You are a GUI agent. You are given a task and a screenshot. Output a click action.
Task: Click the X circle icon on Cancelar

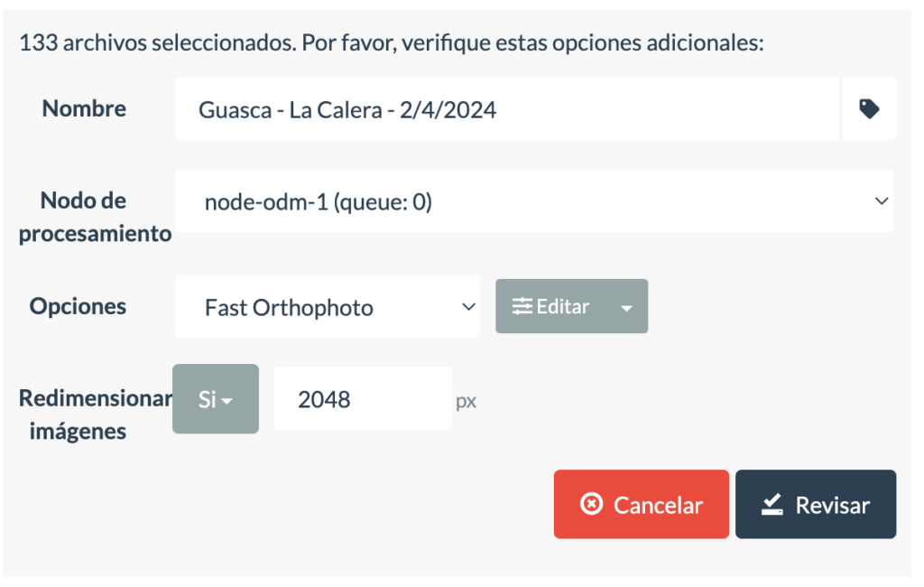[x=591, y=504]
